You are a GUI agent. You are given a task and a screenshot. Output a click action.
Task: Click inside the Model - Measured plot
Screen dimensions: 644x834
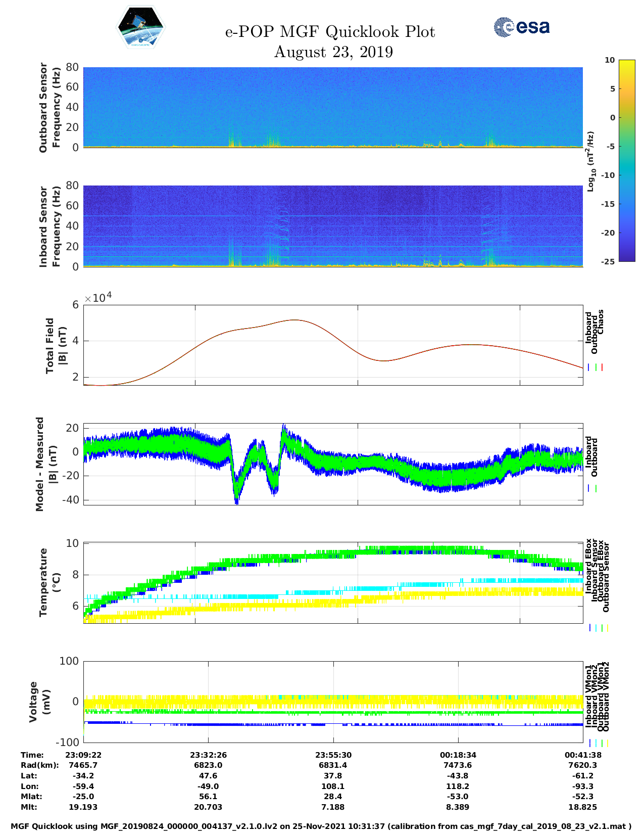tap(333, 464)
